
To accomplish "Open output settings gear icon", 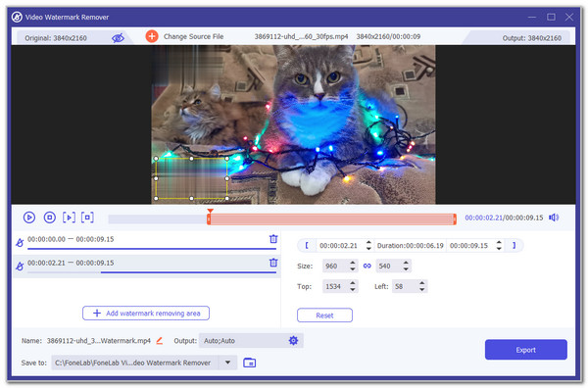I will click(x=293, y=340).
